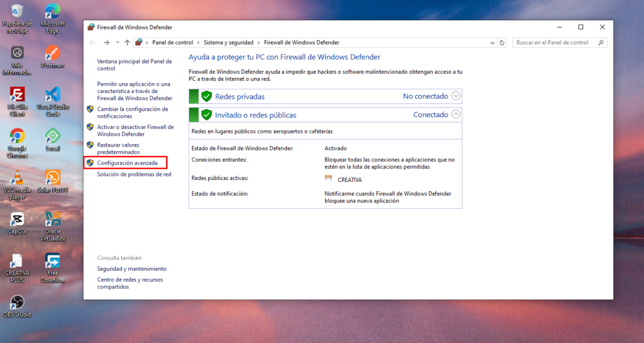Viewport: 644px width, 343px height.
Task: Select Sistema y seguridad in breadcrumb
Action: 228,42
